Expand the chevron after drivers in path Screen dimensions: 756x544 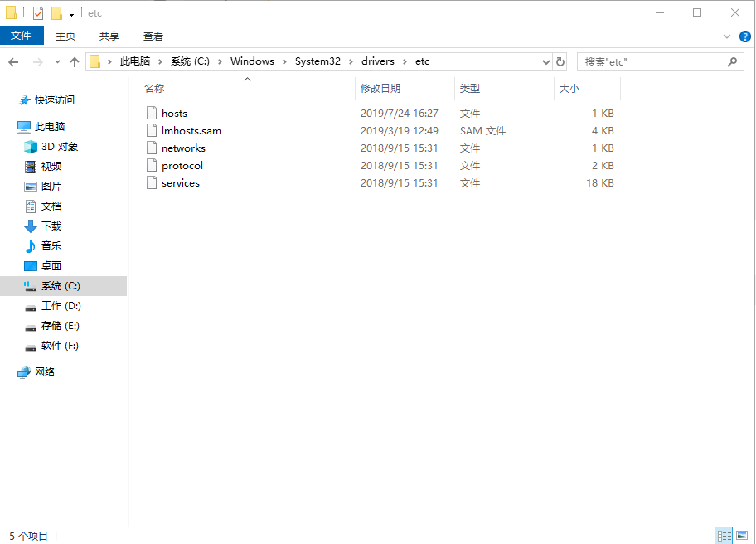pos(405,61)
